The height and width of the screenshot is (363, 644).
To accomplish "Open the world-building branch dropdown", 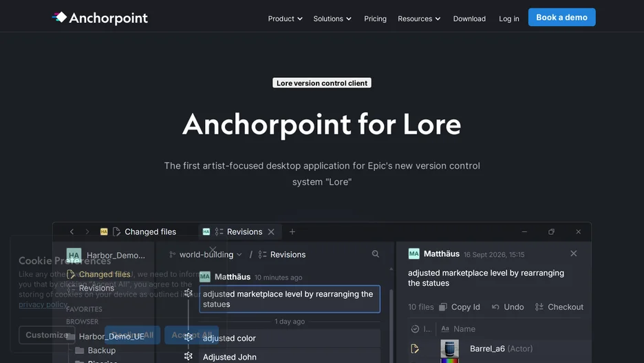I will tap(206, 254).
